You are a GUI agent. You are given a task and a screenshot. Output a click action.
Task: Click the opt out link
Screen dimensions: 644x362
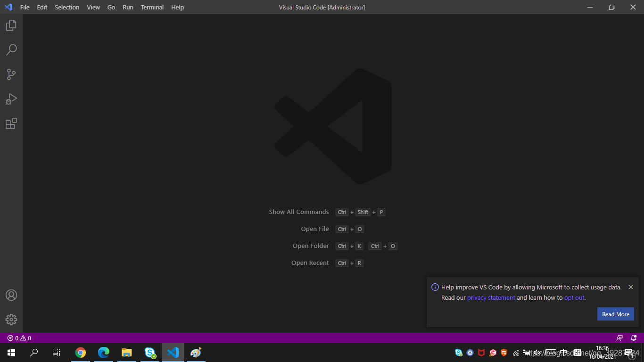pyautogui.click(x=574, y=298)
